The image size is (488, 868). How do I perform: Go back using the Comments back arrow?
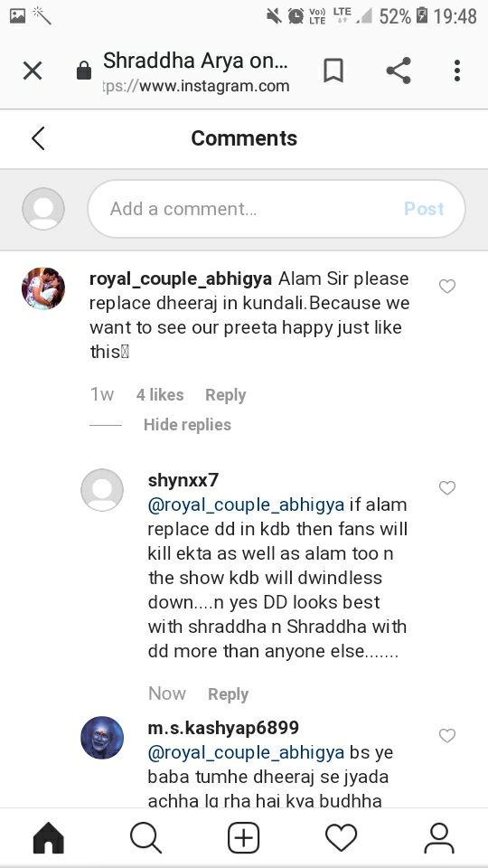click(x=38, y=138)
